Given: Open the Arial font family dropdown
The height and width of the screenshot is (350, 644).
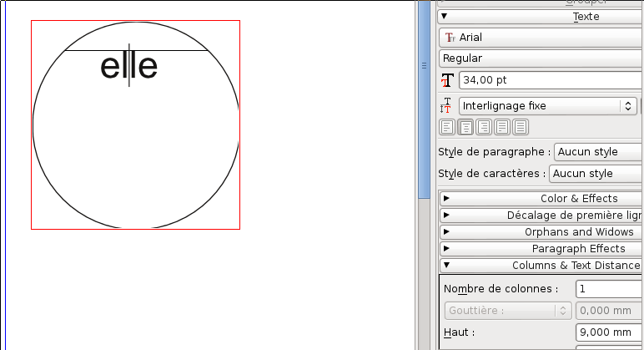Looking at the screenshot, I should [541, 38].
